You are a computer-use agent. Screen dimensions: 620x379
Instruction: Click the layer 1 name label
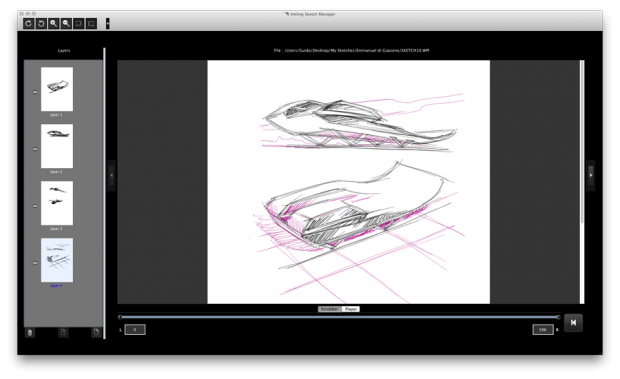coord(56,115)
